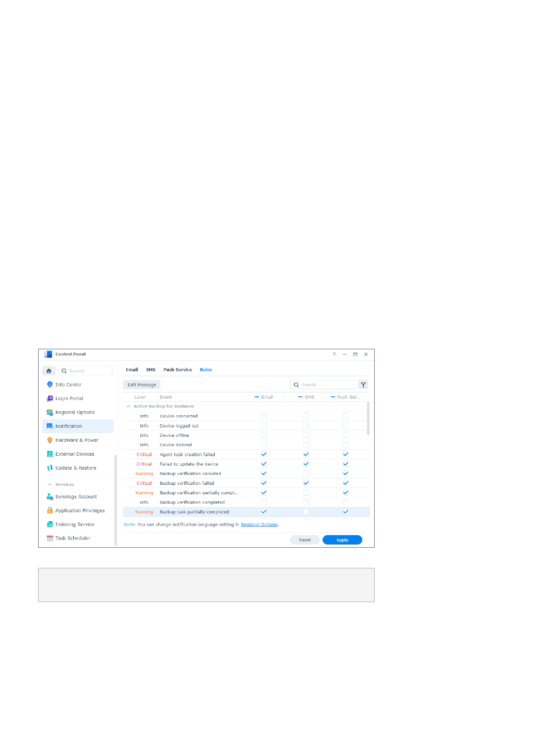Select Regional Options icon in sidebar
The width and height of the screenshot is (535, 756).
tap(50, 413)
